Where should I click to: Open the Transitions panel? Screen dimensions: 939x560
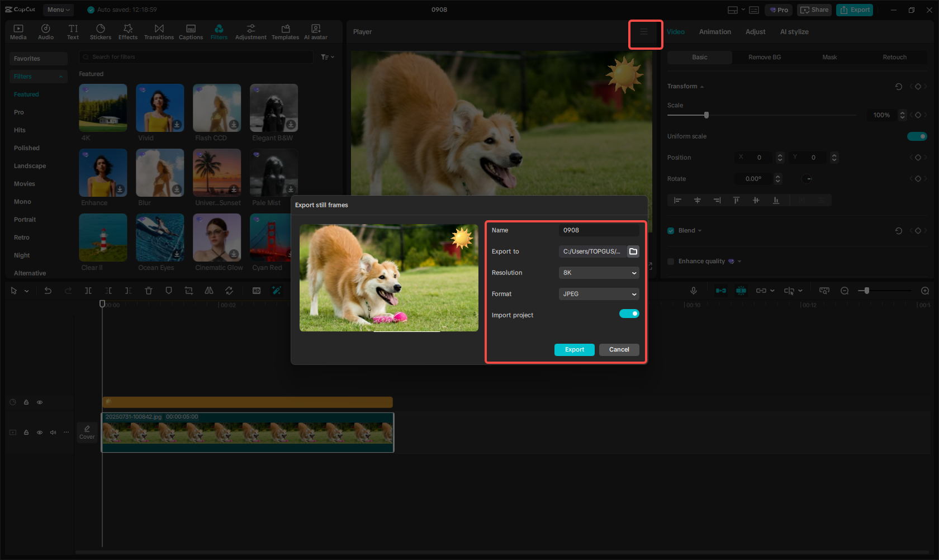(159, 31)
